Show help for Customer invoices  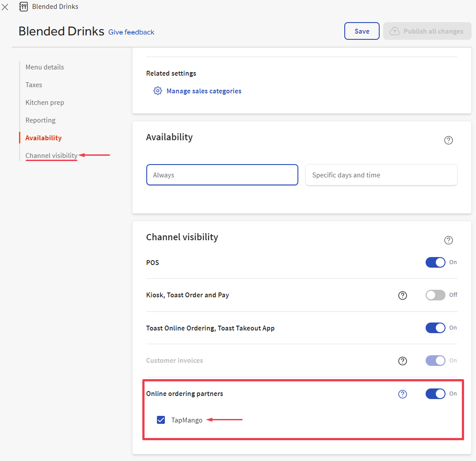tap(402, 361)
